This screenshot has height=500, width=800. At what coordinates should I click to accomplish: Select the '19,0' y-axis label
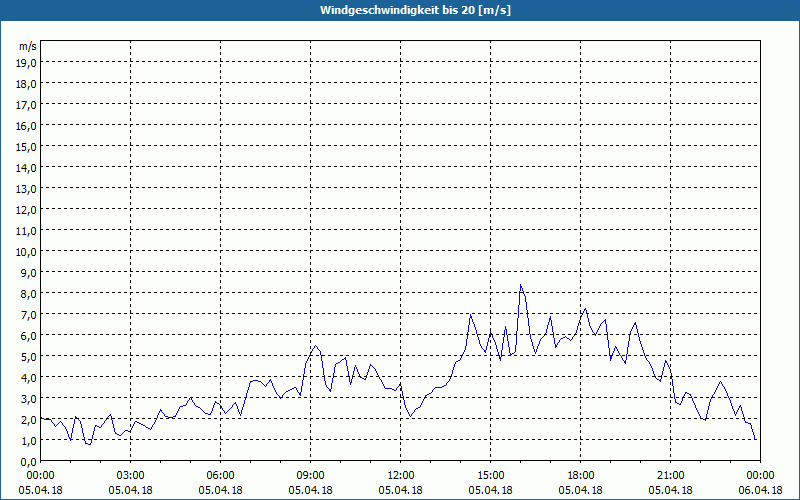(x=26, y=63)
